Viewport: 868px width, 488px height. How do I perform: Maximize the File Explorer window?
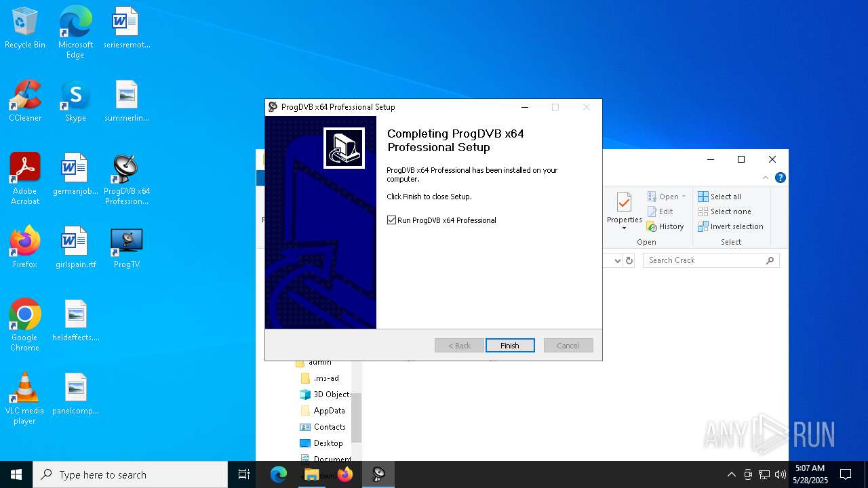(741, 159)
